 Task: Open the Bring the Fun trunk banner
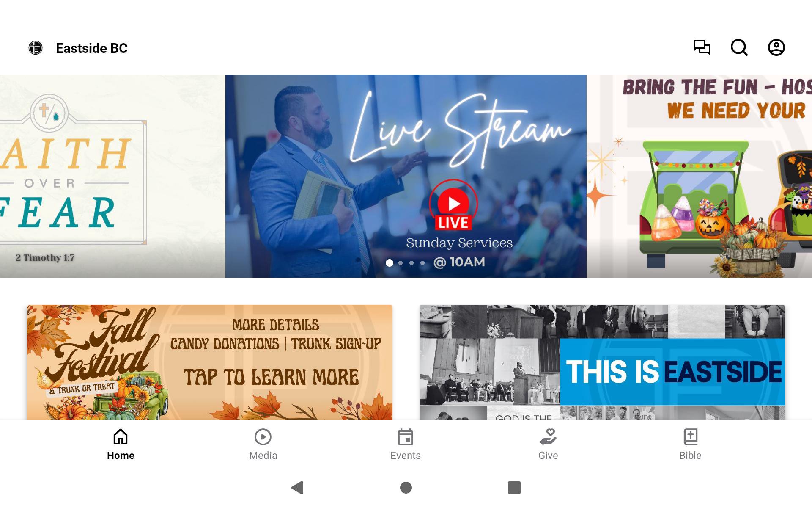click(x=699, y=176)
